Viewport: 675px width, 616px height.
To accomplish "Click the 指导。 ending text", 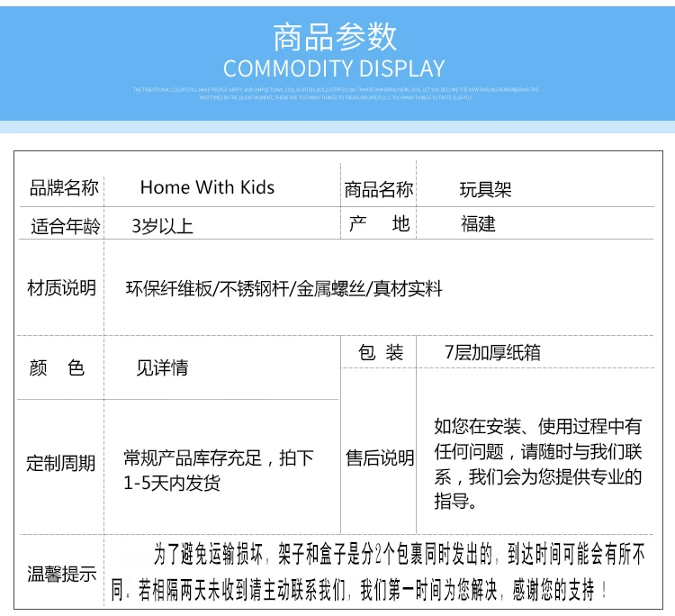I will coord(455,502).
